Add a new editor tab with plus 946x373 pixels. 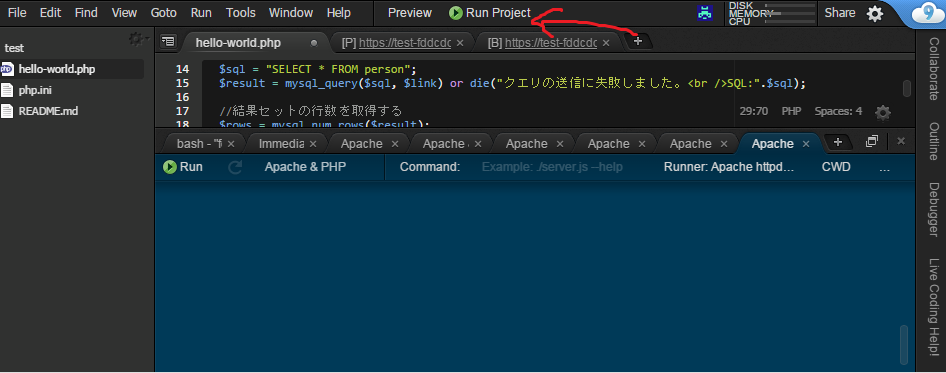tap(638, 42)
